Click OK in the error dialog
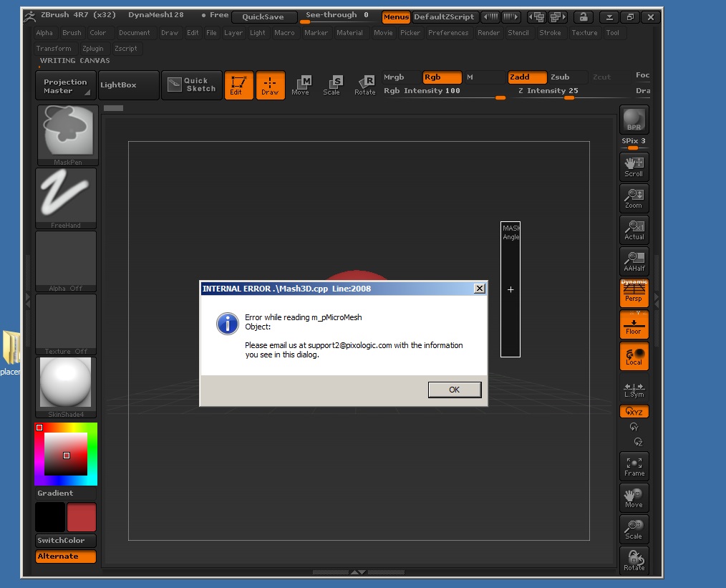Viewport: 726px width, 588px height. tap(455, 390)
